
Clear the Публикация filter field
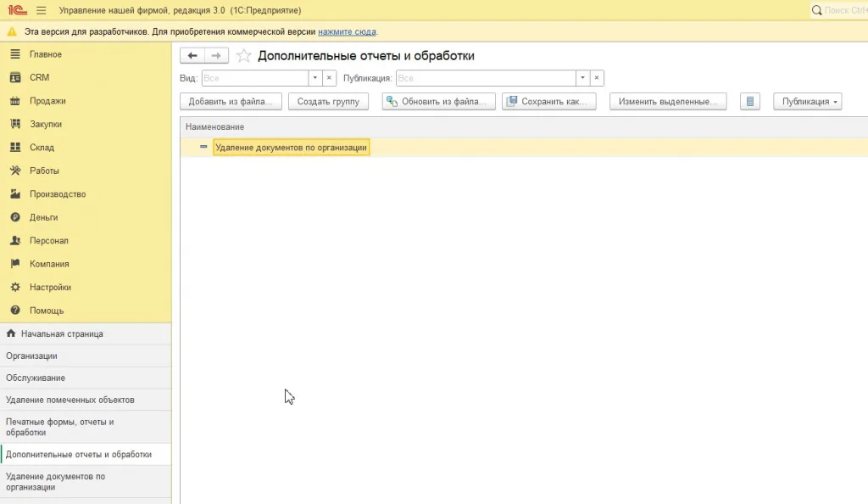(x=597, y=78)
